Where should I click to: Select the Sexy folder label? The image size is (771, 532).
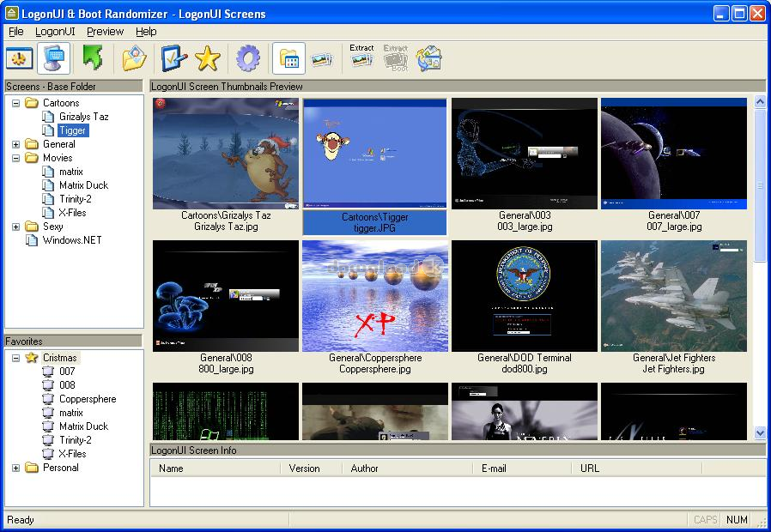pyautogui.click(x=52, y=227)
